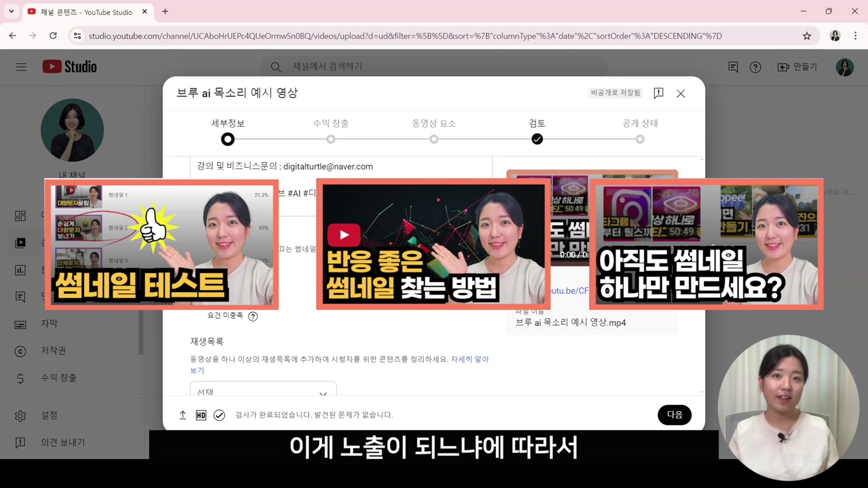View site information icon in address bar
Viewport: 868px width, 488px height.
[x=77, y=36]
